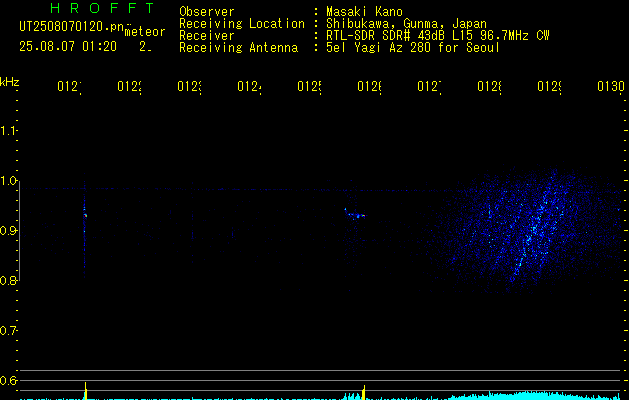Click the "Receiving Antenna" field label
Screen dimensions: 629x400
pos(239,48)
